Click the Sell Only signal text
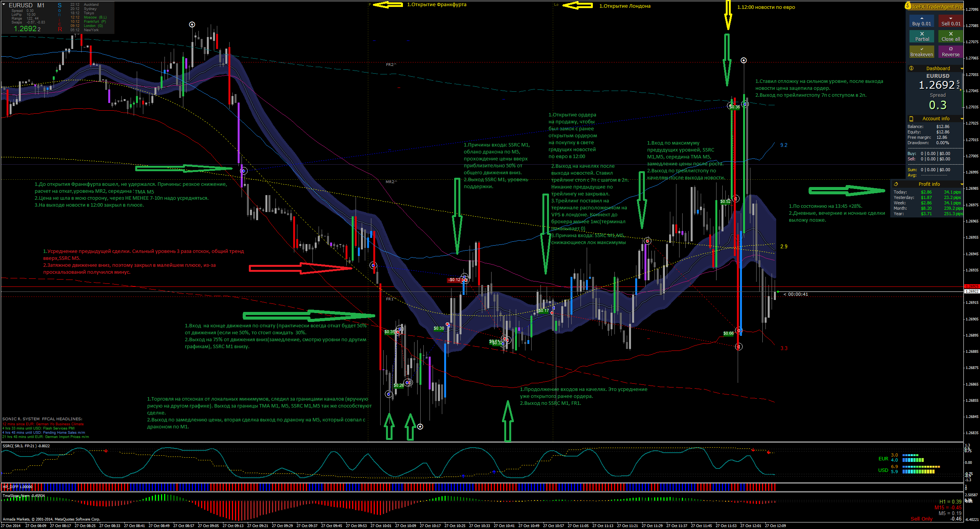Image resolution: width=980 pixels, height=529 pixels. click(x=921, y=519)
